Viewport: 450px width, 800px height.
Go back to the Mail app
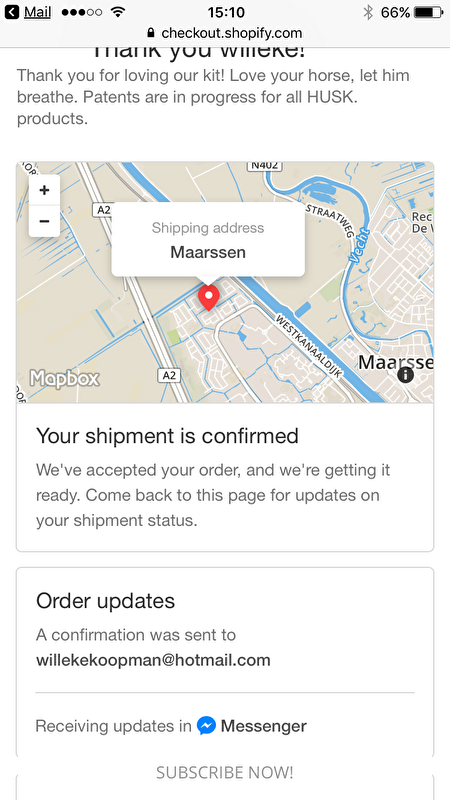coord(29,12)
